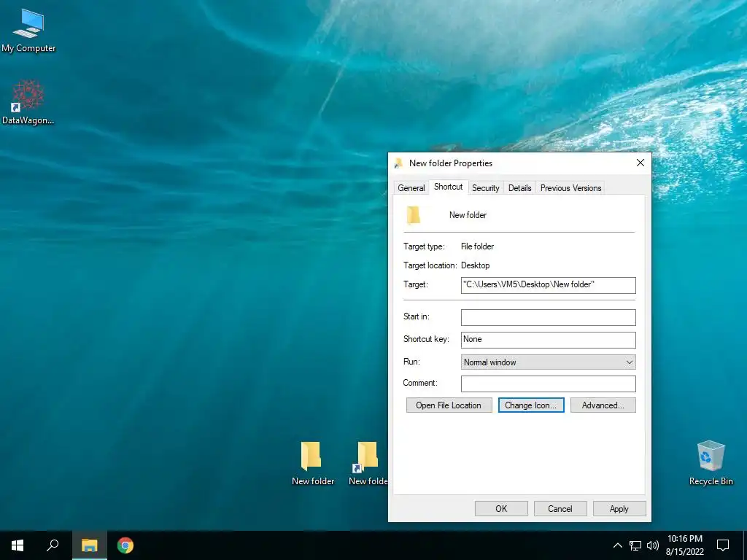Click the Desktop target location value
The image size is (747, 560).
[476, 265]
